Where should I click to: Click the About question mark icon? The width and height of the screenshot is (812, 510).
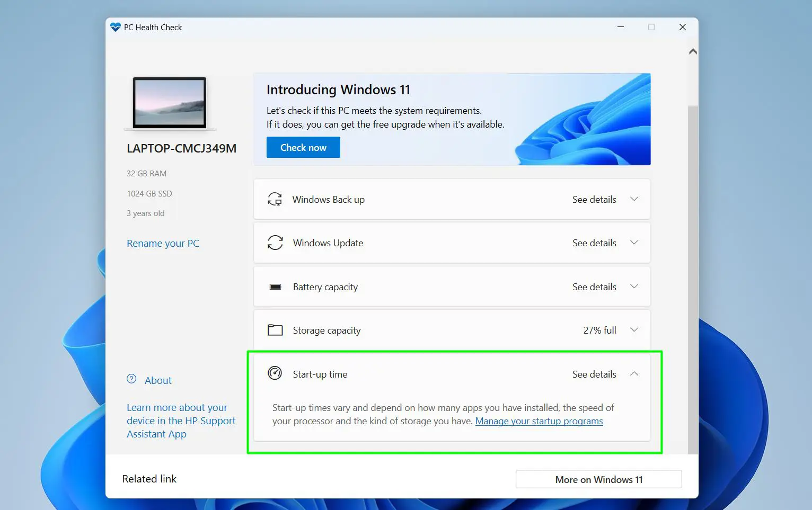[131, 379]
